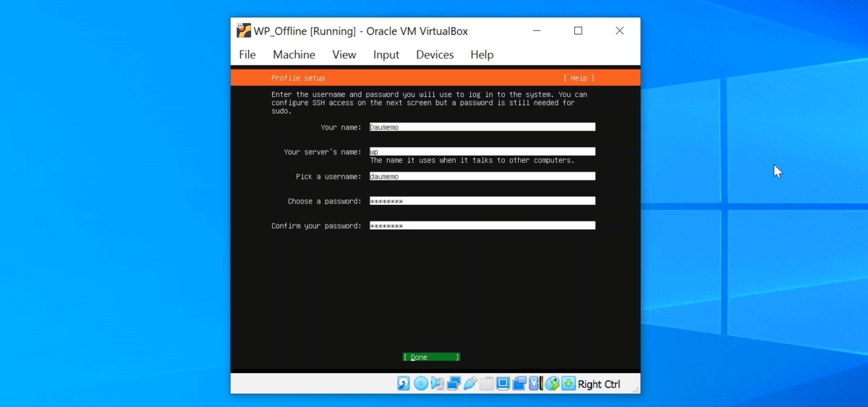Click the hard disk activity status icon

[x=404, y=383]
